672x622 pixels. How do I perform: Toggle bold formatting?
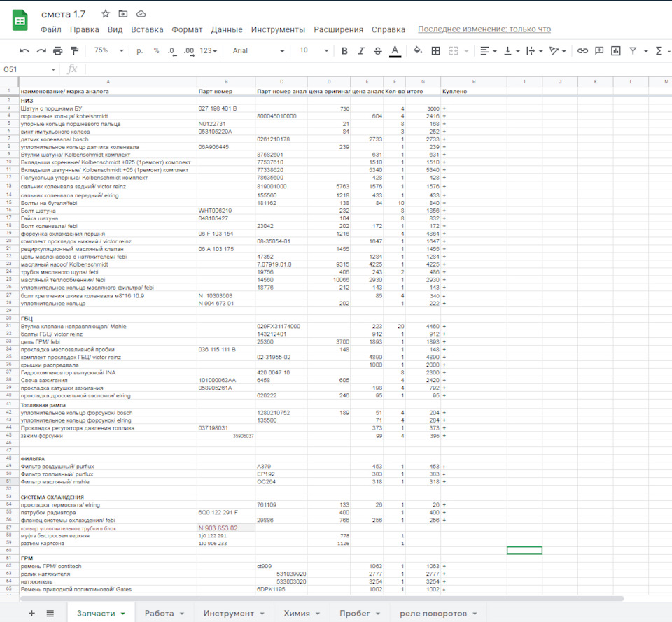click(344, 50)
